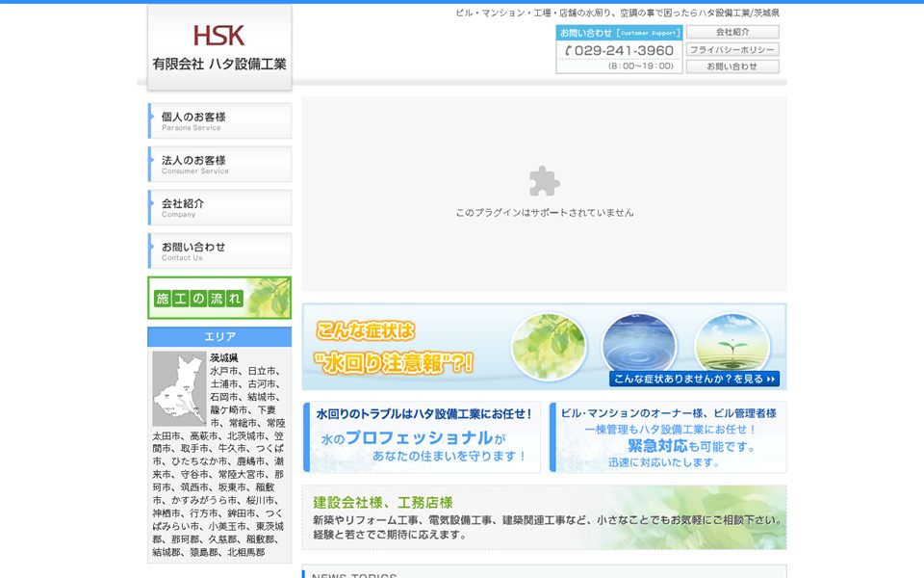Viewport: 924px width, 578px height.
Task: Click the お問い合わせ Customer Support label
Action: pos(619,33)
